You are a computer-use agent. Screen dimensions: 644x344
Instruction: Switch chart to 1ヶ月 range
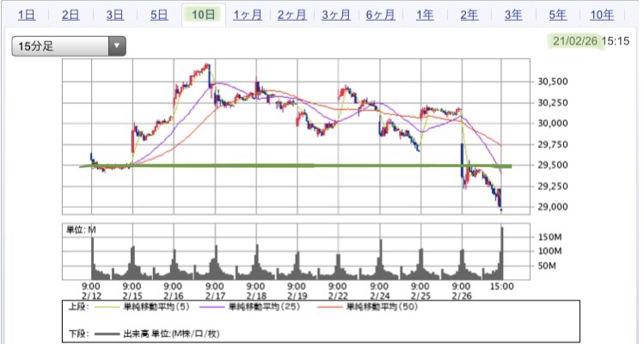[x=248, y=15]
